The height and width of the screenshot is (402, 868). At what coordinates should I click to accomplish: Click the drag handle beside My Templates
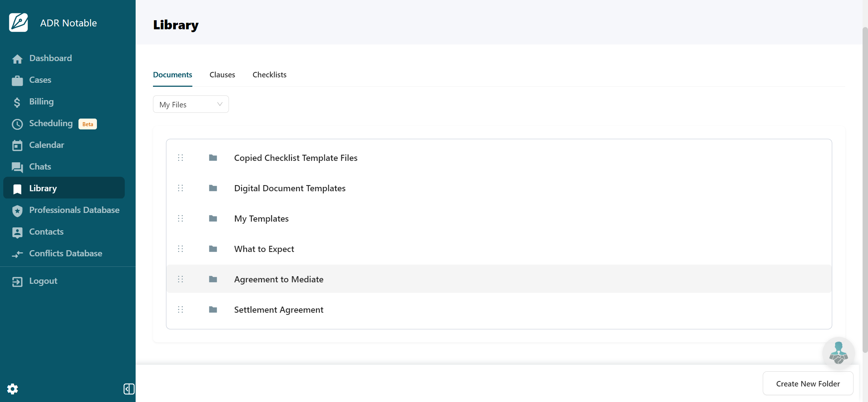(180, 219)
